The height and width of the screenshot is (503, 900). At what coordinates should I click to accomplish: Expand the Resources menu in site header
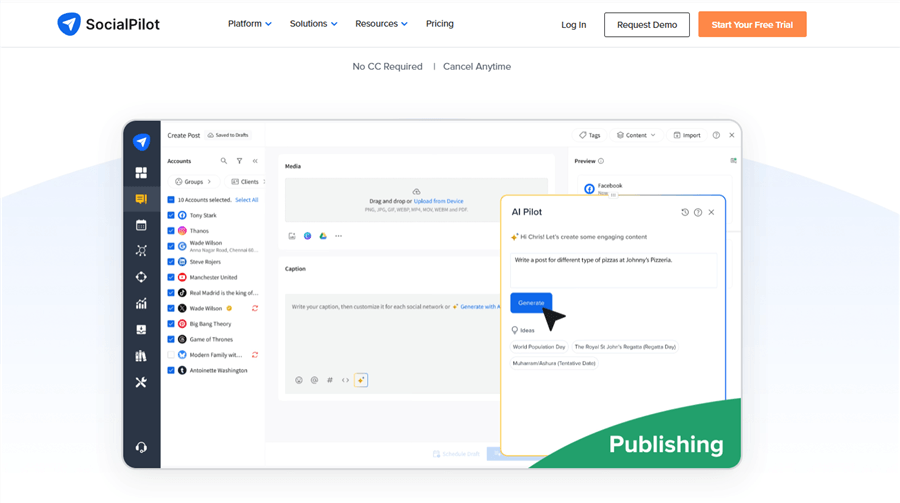click(x=381, y=24)
